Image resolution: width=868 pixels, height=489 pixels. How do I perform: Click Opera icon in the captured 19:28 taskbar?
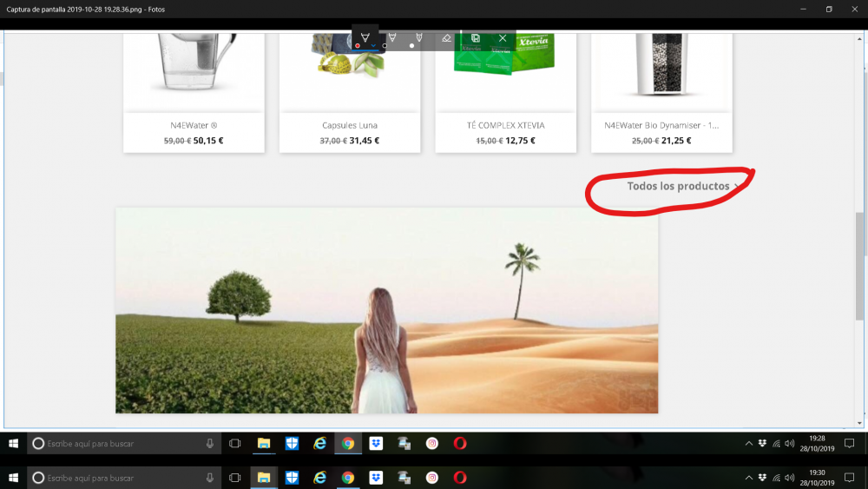tap(460, 443)
